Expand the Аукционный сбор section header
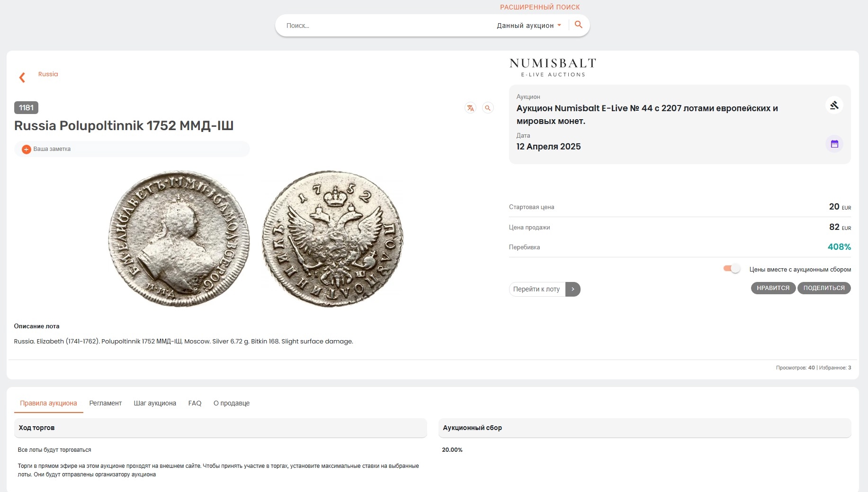 tap(644, 428)
